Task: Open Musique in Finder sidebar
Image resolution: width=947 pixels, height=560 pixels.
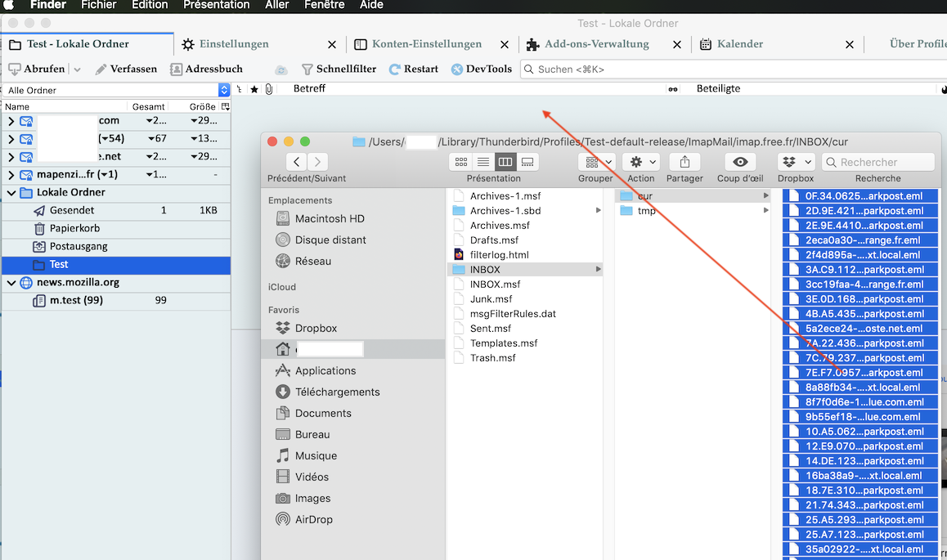Action: point(316,455)
